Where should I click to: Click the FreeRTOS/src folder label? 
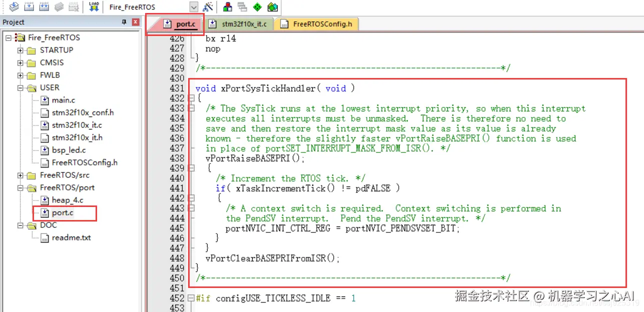[x=65, y=175]
